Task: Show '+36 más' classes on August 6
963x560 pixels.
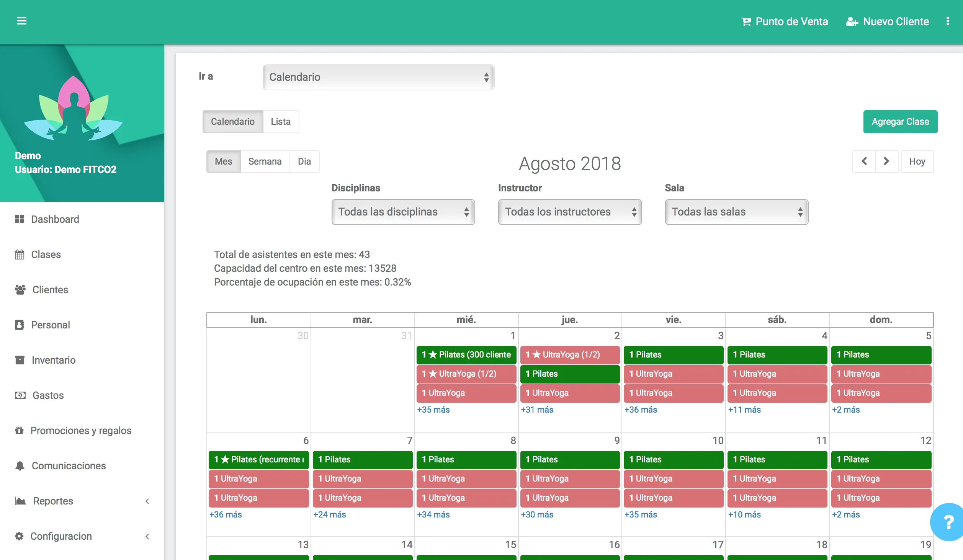Action: tap(226, 514)
